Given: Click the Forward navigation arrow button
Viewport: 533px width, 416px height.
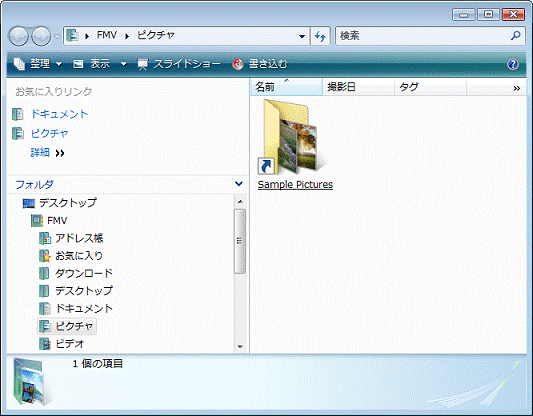Looking at the screenshot, I should click(x=41, y=36).
